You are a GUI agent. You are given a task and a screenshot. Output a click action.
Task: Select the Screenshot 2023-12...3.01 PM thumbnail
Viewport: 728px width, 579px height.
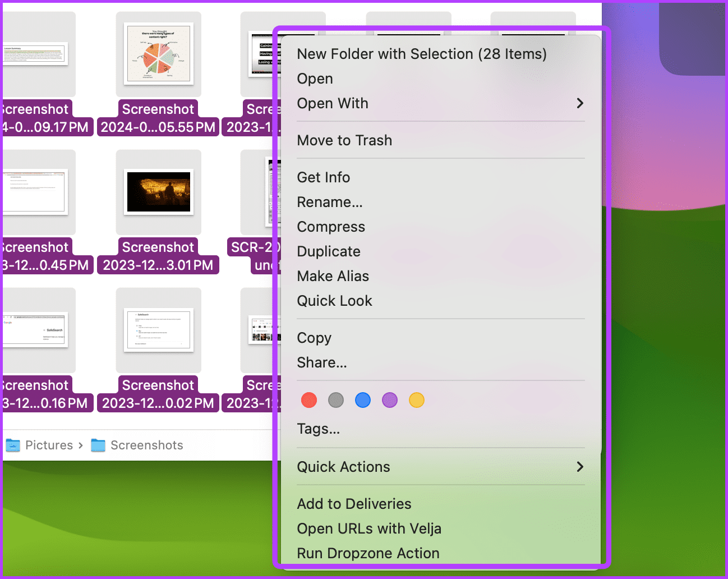pyautogui.click(x=159, y=192)
